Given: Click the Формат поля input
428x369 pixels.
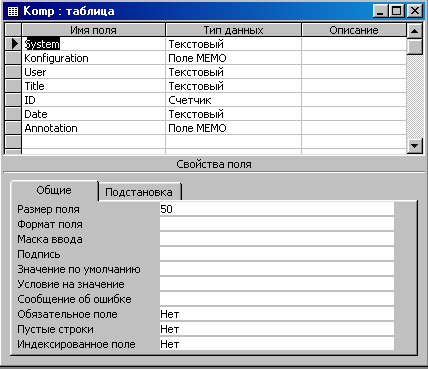Looking at the screenshot, I should pyautogui.click(x=277, y=224).
